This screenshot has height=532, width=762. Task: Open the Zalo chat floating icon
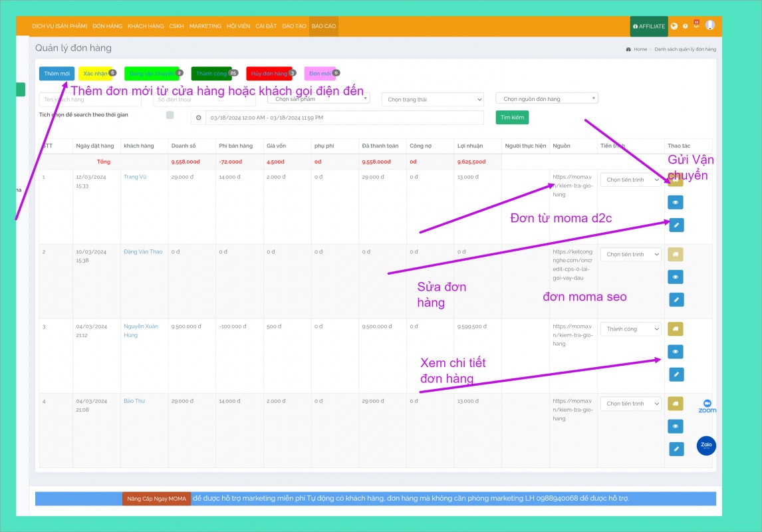tap(706, 446)
